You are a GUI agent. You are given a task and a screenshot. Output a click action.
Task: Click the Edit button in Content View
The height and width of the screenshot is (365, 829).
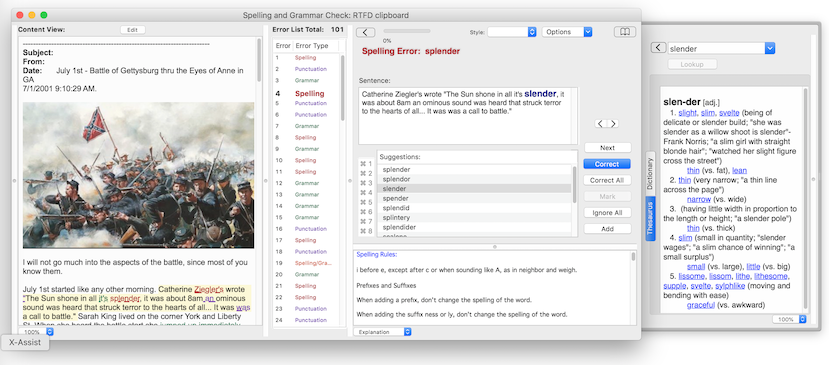click(x=132, y=30)
